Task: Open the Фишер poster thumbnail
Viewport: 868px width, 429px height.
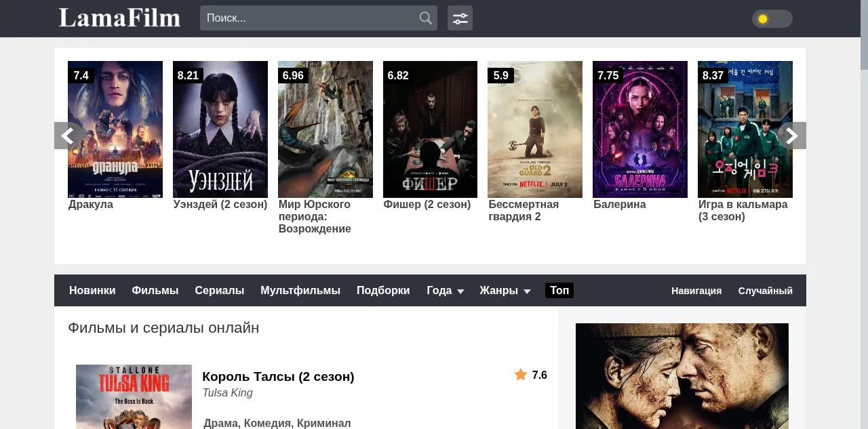Action: [x=430, y=129]
